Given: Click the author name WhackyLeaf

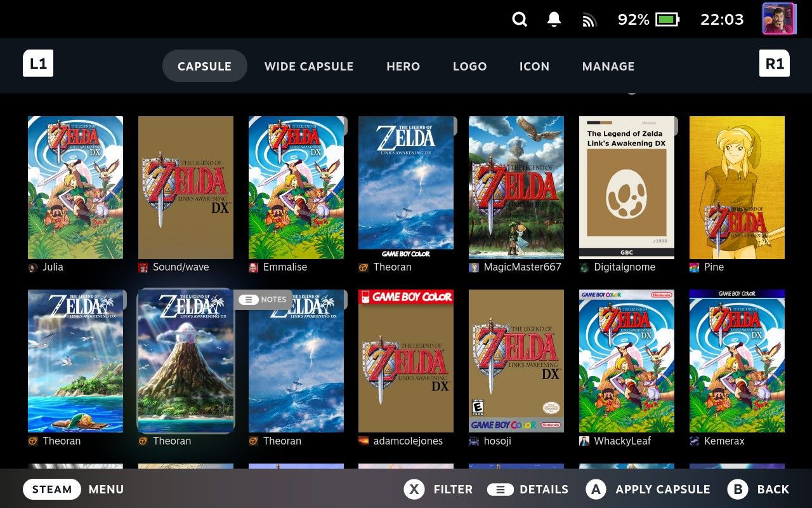Looking at the screenshot, I should tap(623, 441).
